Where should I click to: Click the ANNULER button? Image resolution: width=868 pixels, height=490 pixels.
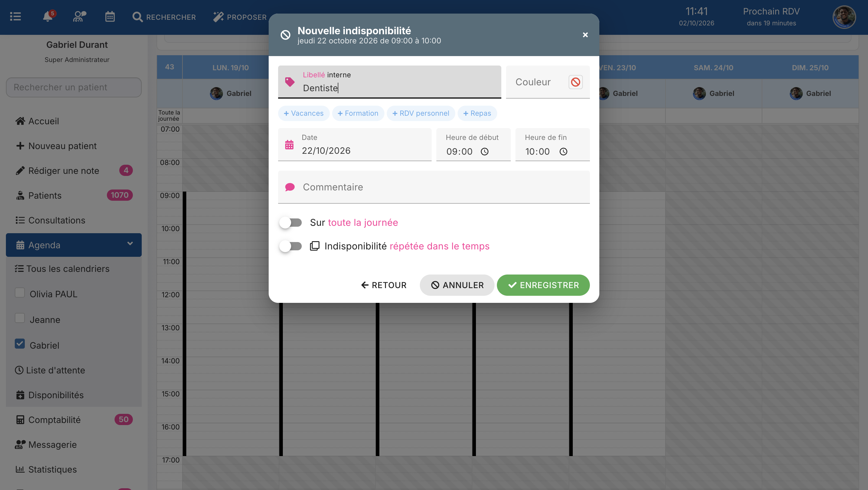[457, 285]
